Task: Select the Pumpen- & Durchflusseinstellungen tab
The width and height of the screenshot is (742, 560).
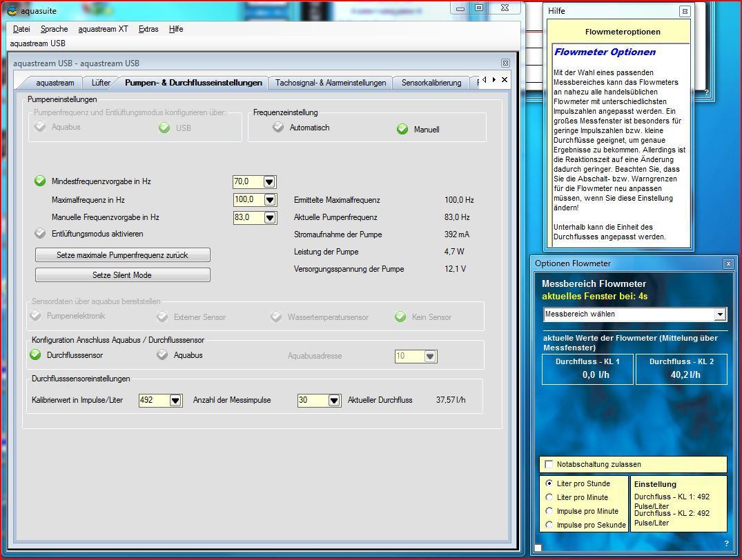Action: tap(193, 83)
